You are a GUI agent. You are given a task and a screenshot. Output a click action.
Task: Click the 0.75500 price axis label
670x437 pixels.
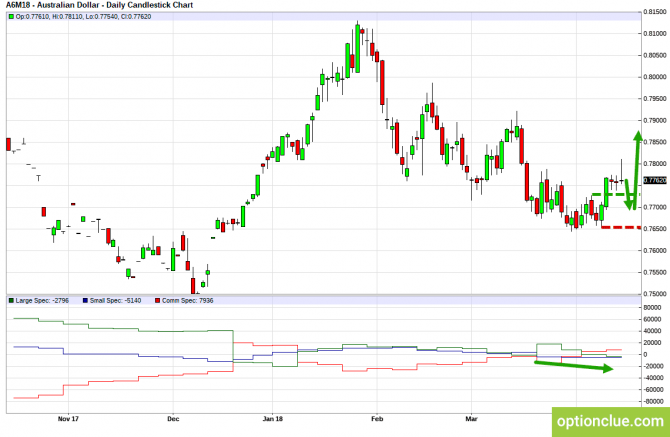[655, 273]
